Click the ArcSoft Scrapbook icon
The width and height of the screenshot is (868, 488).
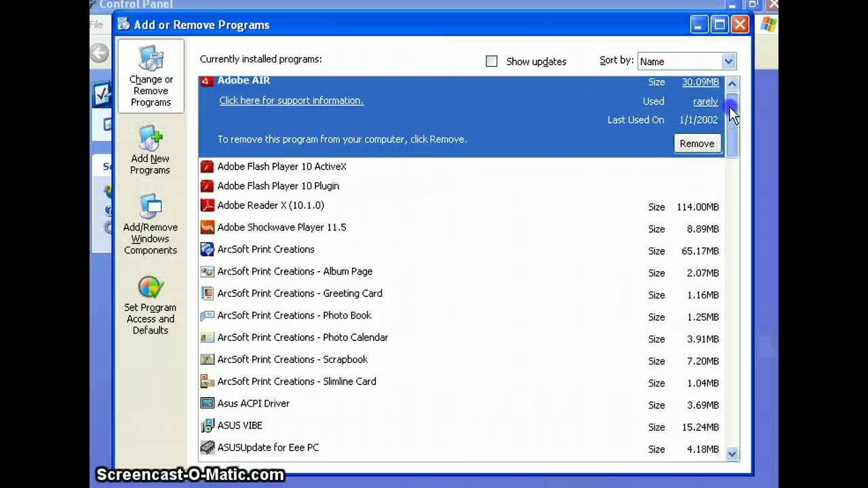(207, 359)
